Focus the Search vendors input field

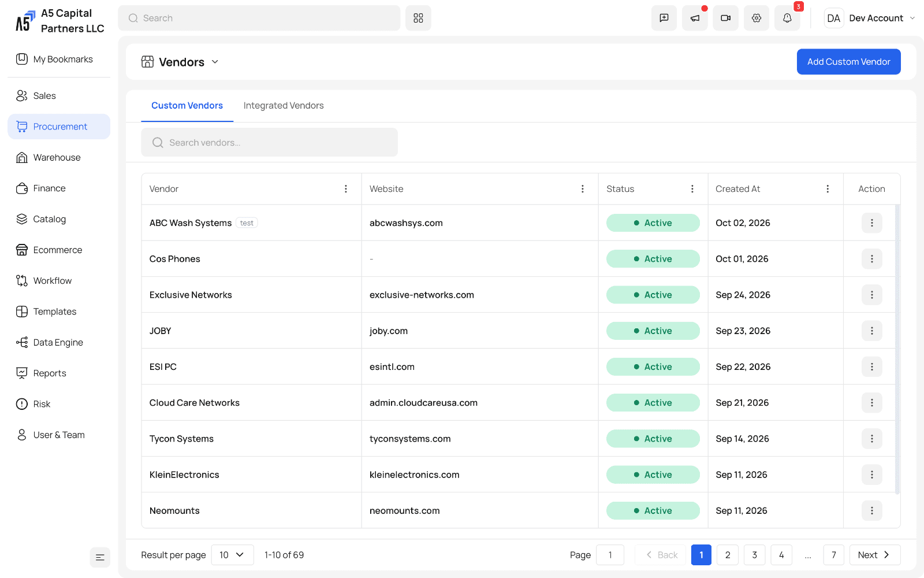(x=269, y=142)
